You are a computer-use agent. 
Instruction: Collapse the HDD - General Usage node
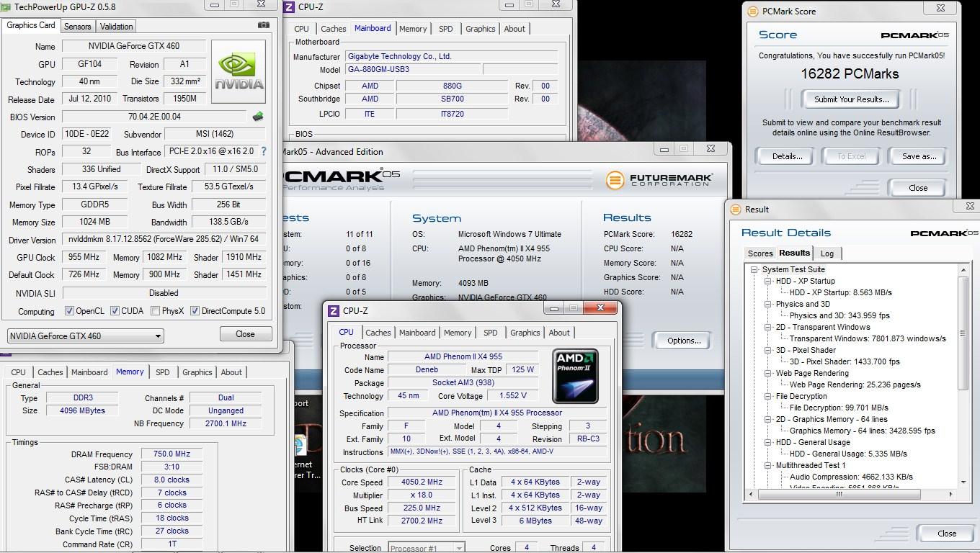click(768, 442)
